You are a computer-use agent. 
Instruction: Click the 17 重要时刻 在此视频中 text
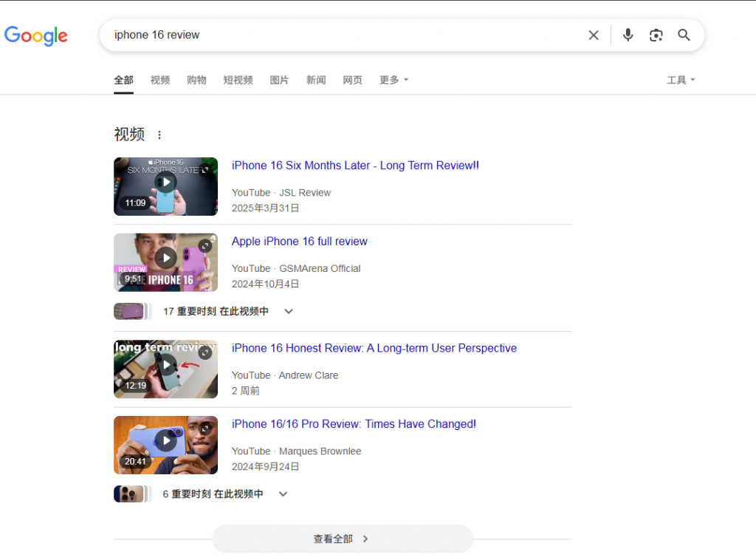click(x=216, y=312)
